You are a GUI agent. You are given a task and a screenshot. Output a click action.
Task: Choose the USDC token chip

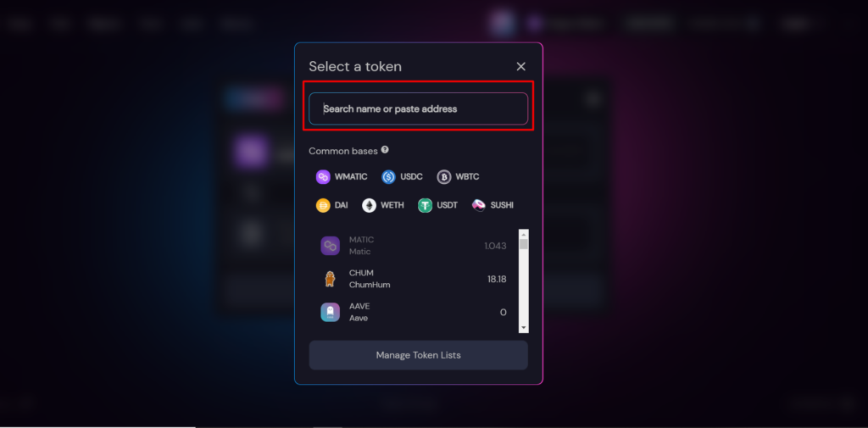[x=402, y=176]
